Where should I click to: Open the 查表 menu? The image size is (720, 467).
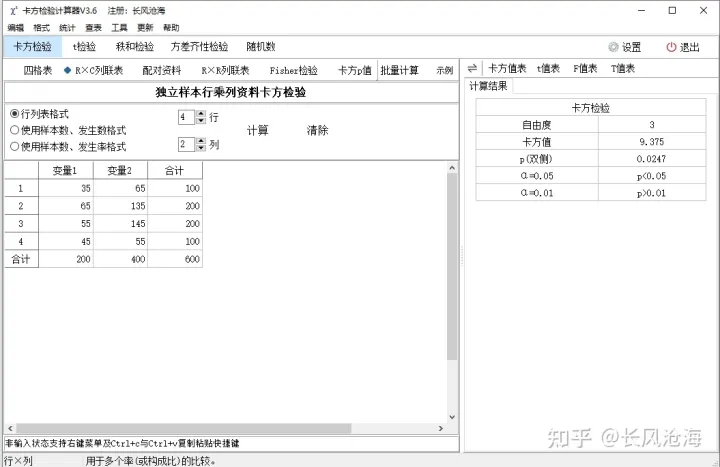point(93,28)
